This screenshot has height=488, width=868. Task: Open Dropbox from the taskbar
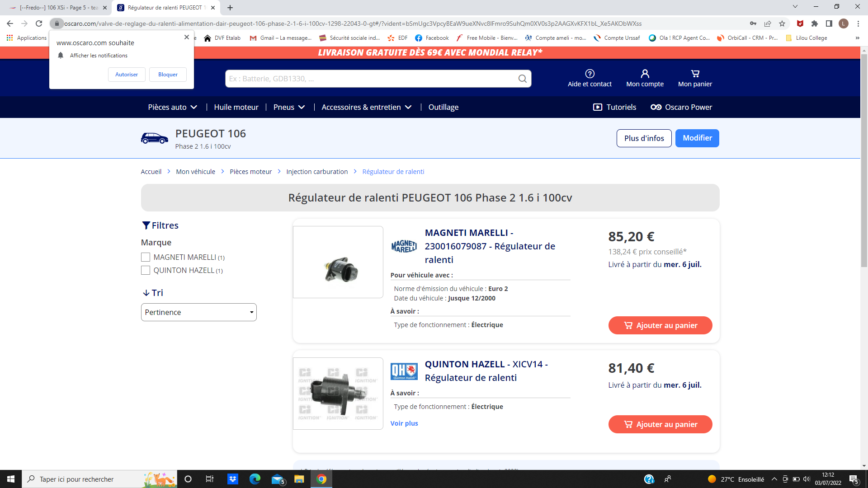(233, 479)
